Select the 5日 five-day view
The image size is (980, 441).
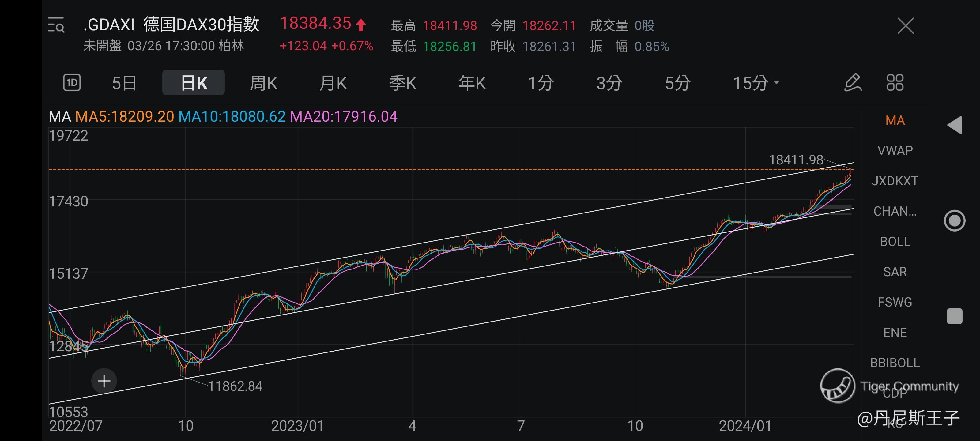coord(124,83)
